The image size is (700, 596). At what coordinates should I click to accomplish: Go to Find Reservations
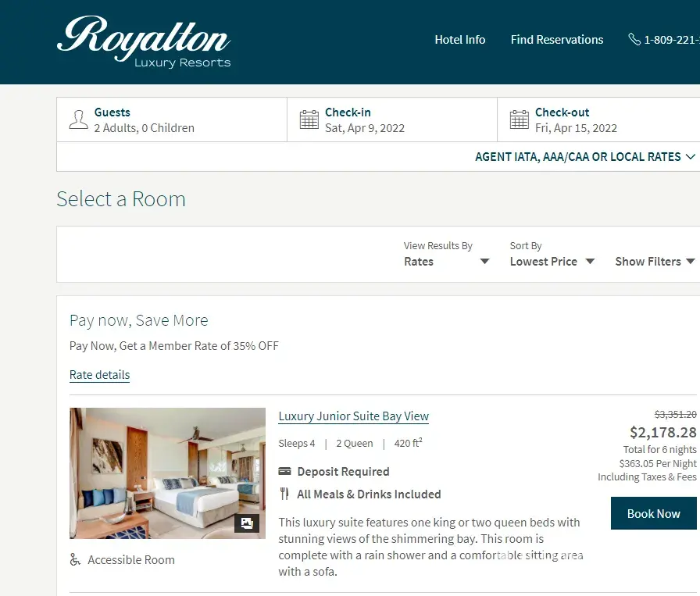pos(557,40)
